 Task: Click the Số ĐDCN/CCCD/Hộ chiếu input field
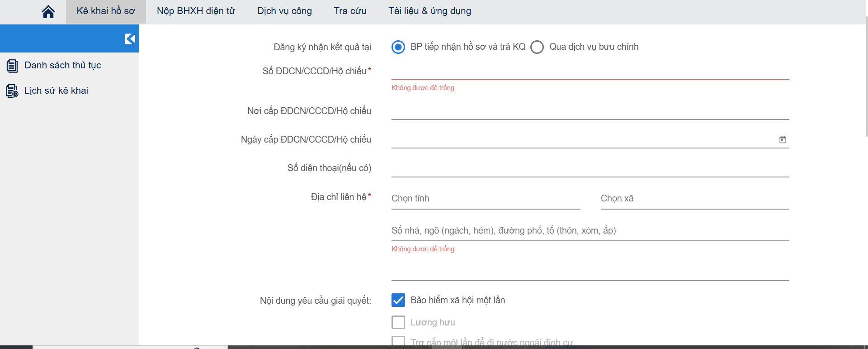tap(590, 72)
